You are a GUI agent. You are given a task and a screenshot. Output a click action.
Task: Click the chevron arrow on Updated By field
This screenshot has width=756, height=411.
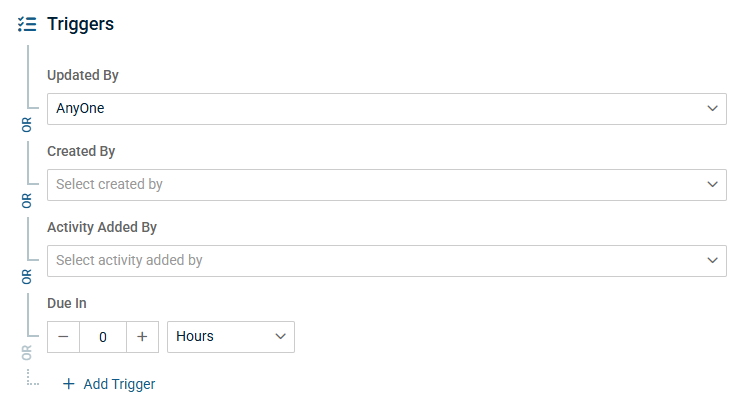click(x=713, y=109)
